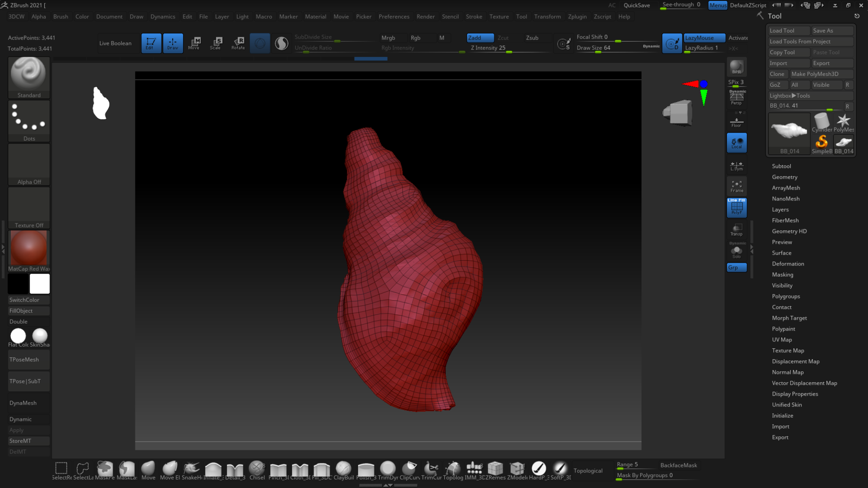Viewport: 868px width, 488px height.
Task: Click the StoreMT button
Action: 29,441
